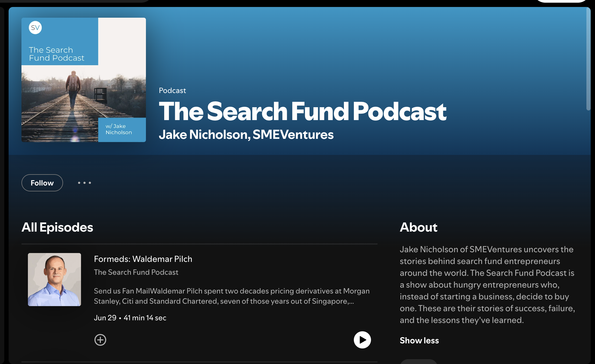Add Waldemar Pilch episode with plus icon
The image size is (595, 364).
point(100,340)
